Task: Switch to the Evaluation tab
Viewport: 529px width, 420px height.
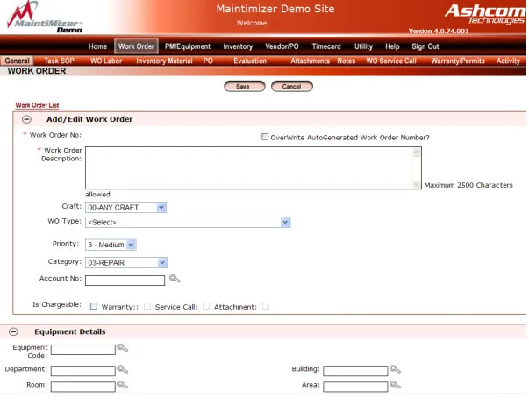Action: tap(250, 61)
